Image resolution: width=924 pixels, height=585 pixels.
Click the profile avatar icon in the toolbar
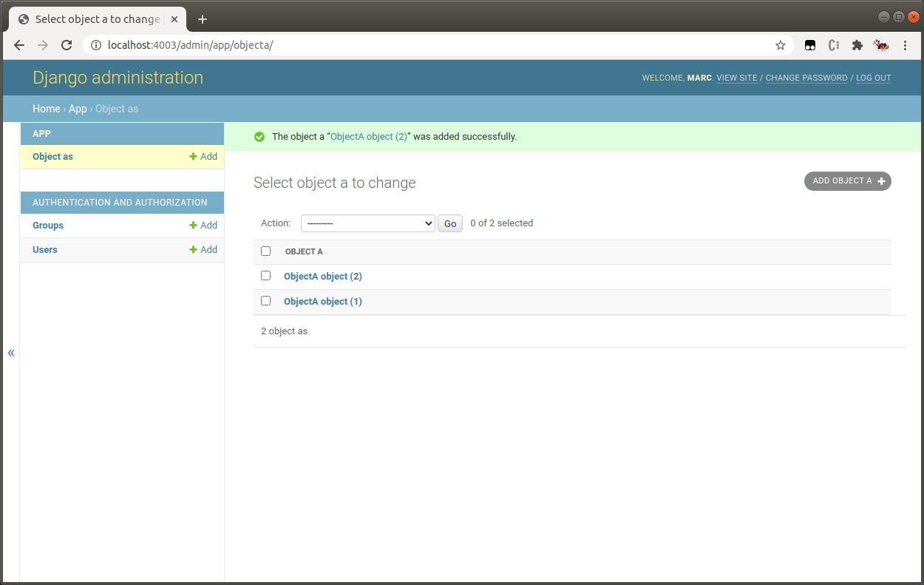tap(881, 45)
